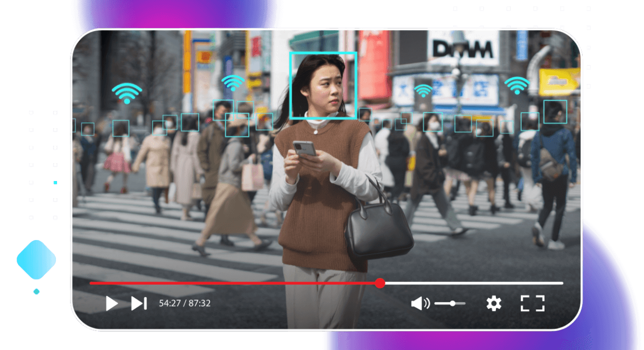
Task: Click the 54:27 / 87:32 time display
Action: pos(184,303)
